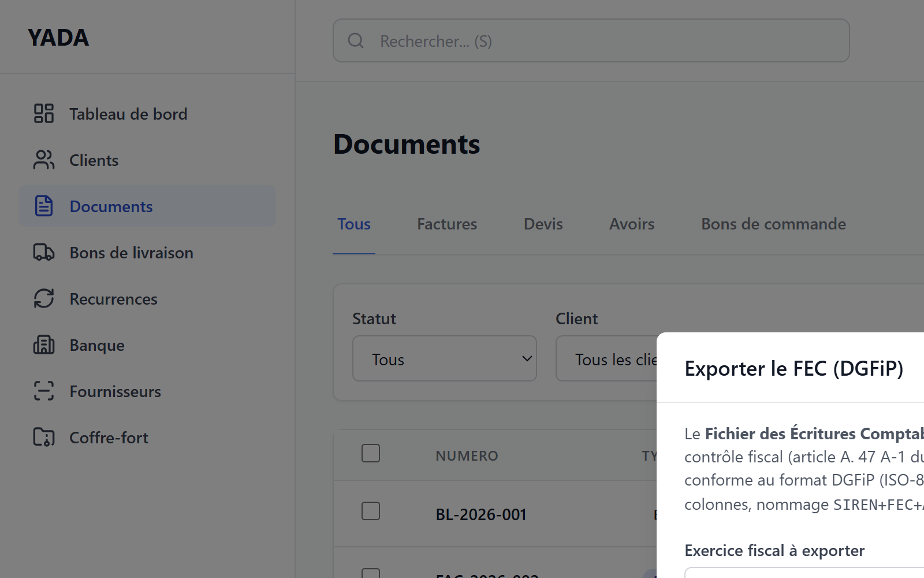Viewport: 924px width, 578px height.
Task: Click the YADA logo
Action: (x=58, y=38)
